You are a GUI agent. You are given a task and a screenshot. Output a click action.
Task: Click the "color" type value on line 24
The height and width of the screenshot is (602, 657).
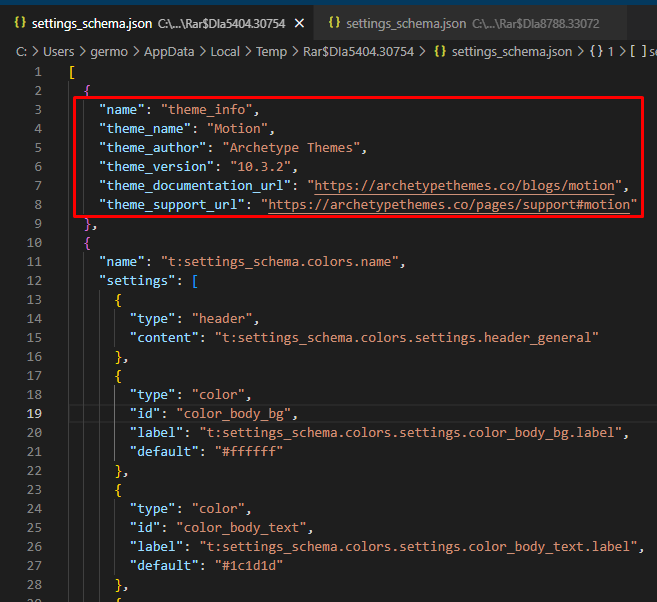point(218,509)
